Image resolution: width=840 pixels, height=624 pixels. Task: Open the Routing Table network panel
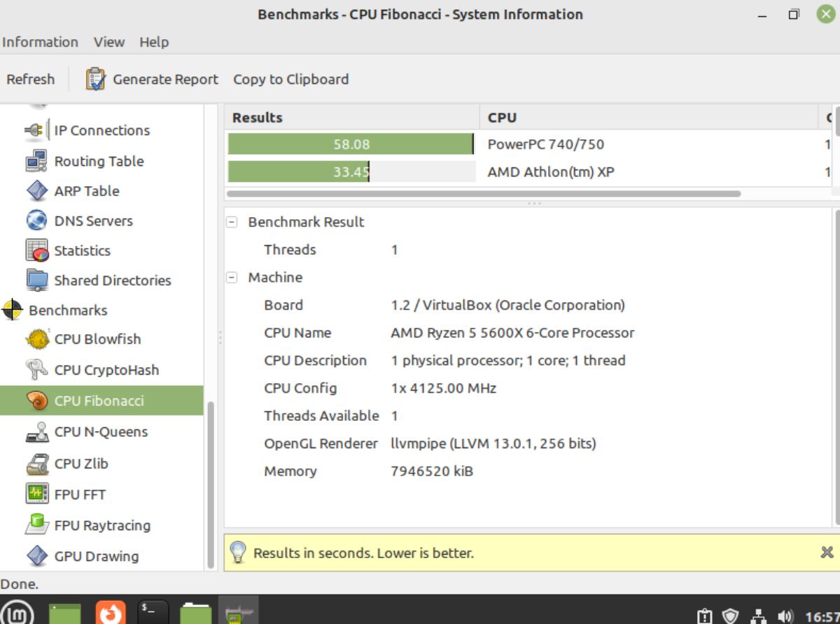coord(98,161)
